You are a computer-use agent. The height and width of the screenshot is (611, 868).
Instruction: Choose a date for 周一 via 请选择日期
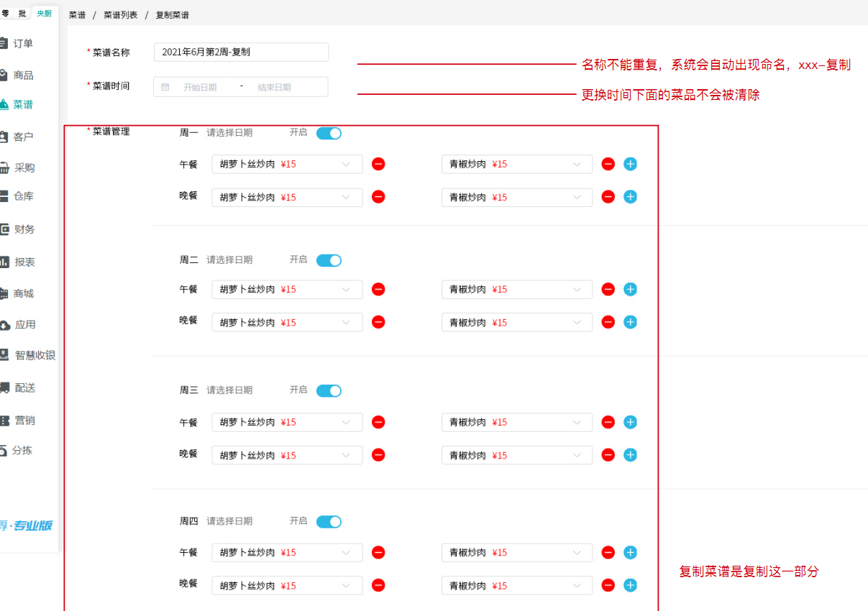[x=229, y=133]
